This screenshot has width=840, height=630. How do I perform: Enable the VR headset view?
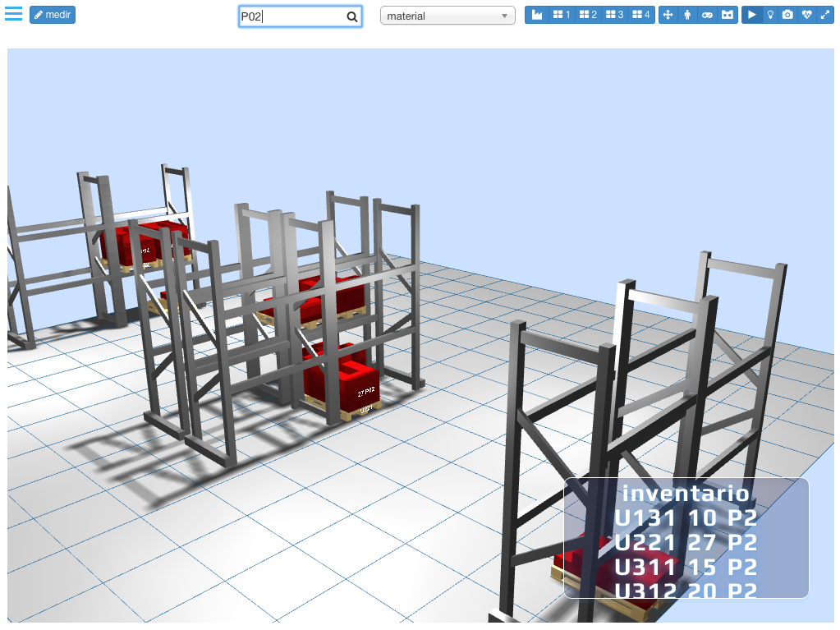point(727,15)
